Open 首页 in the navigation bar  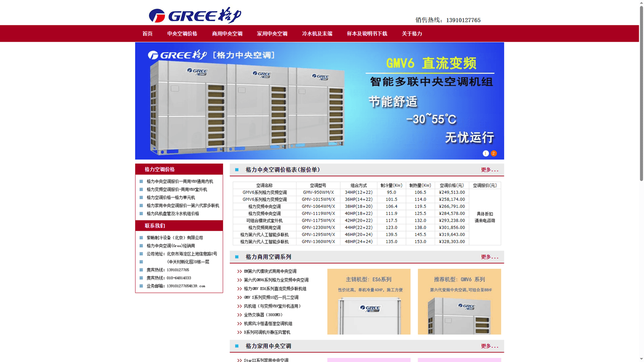click(148, 34)
